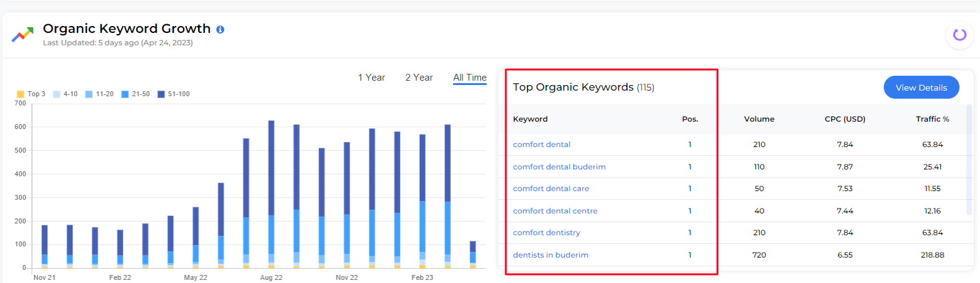Click the info icon beside Organic Keyword Growth
Image resolution: width=980 pixels, height=283 pixels.
[220, 29]
